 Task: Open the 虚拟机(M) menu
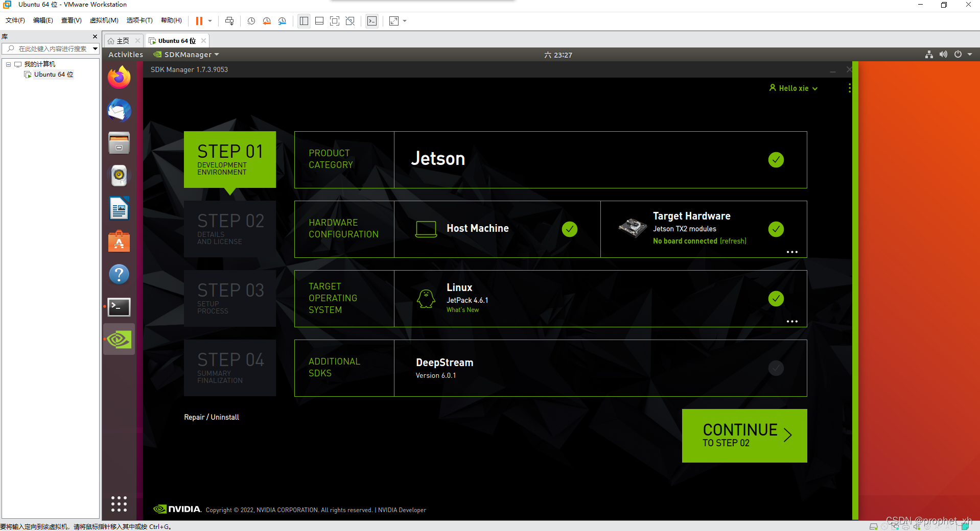104,20
